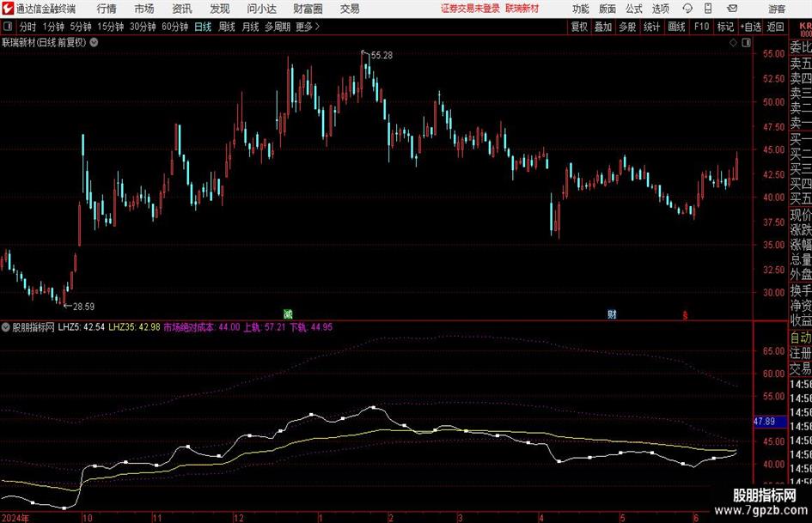Switch to the 5分钟 period

[81, 27]
